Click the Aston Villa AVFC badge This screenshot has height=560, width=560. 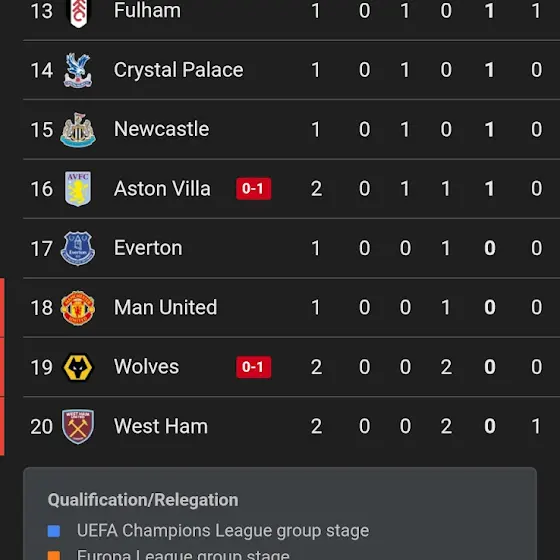tap(78, 189)
